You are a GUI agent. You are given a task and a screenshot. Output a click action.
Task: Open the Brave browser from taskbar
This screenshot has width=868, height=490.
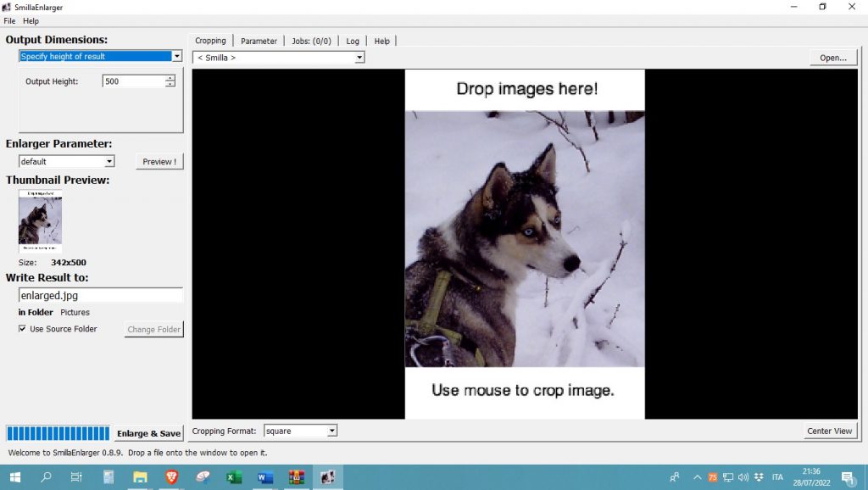171,477
